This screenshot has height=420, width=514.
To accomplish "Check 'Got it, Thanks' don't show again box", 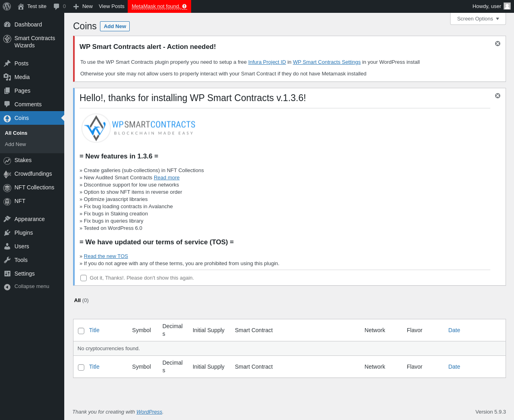I will [x=84, y=278].
